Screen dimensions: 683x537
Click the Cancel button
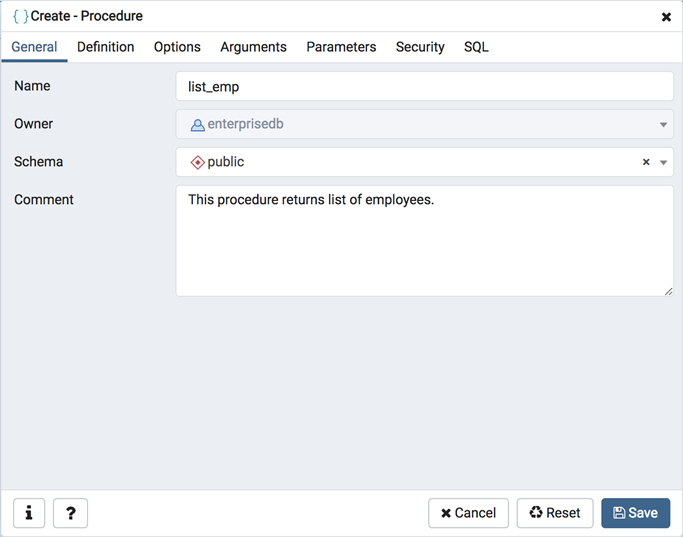pyautogui.click(x=468, y=513)
